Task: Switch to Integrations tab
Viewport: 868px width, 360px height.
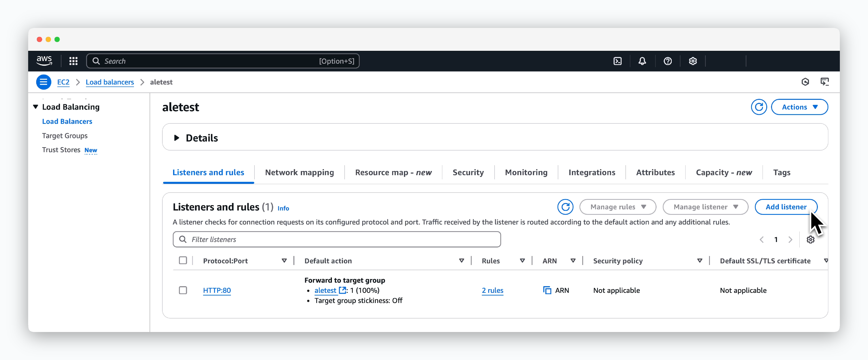Action: pyautogui.click(x=592, y=173)
